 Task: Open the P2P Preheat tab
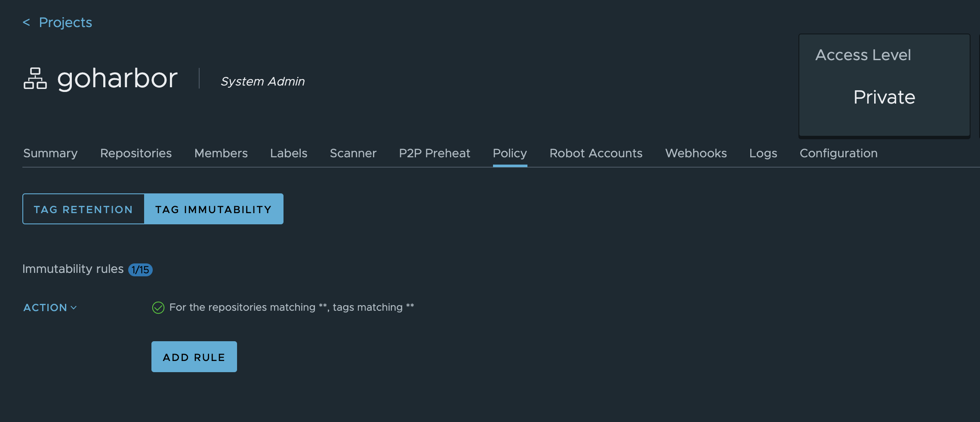coord(434,153)
